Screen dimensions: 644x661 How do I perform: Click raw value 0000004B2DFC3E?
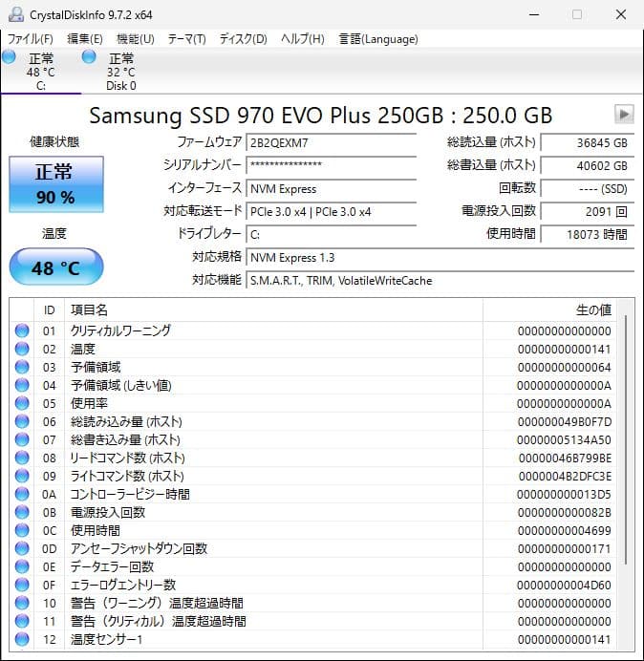(x=565, y=476)
